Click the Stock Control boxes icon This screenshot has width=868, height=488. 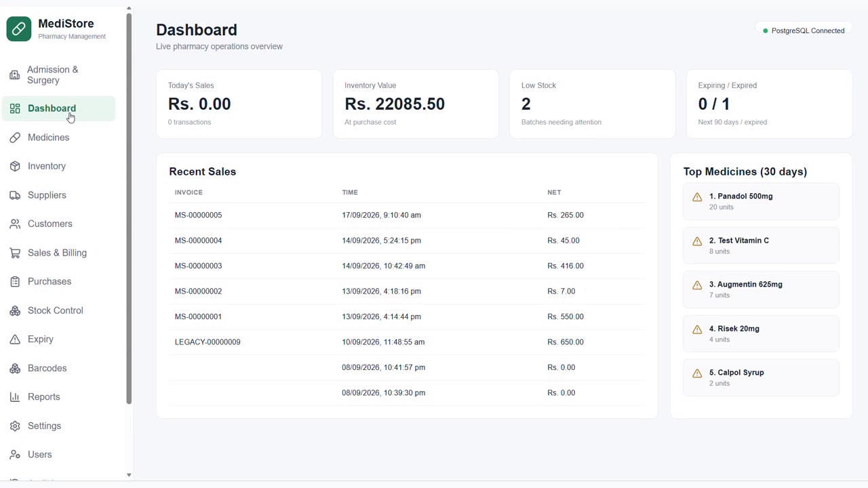15,310
